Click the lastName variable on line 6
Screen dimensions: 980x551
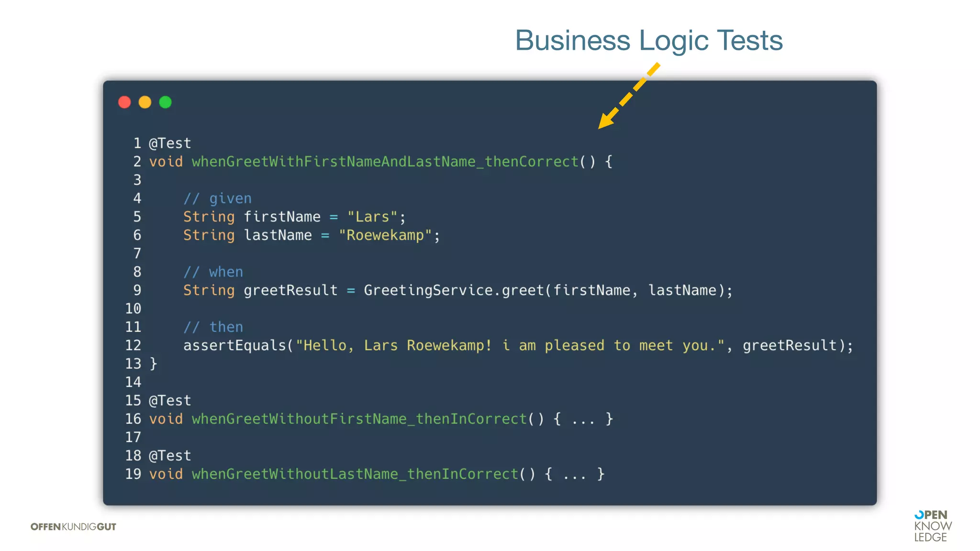[x=278, y=235]
